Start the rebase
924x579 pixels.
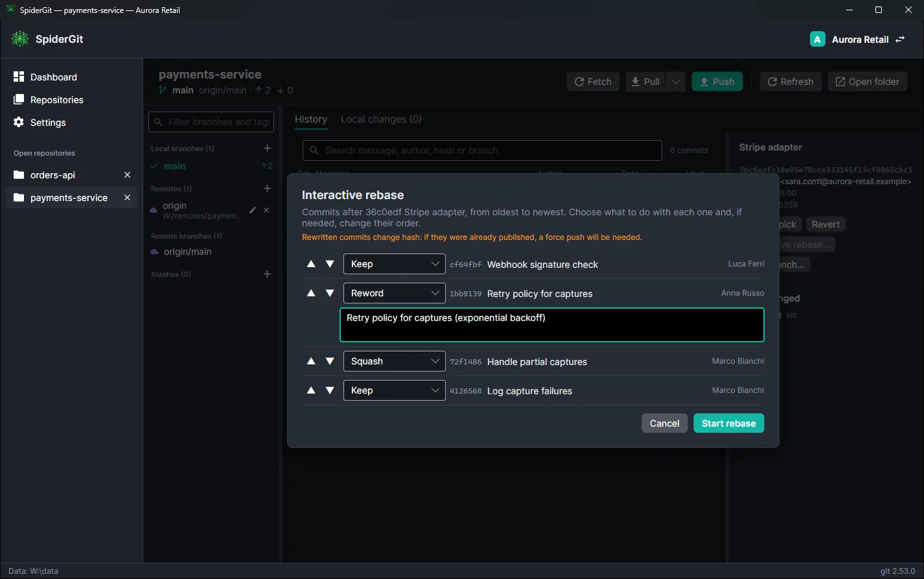[728, 423]
